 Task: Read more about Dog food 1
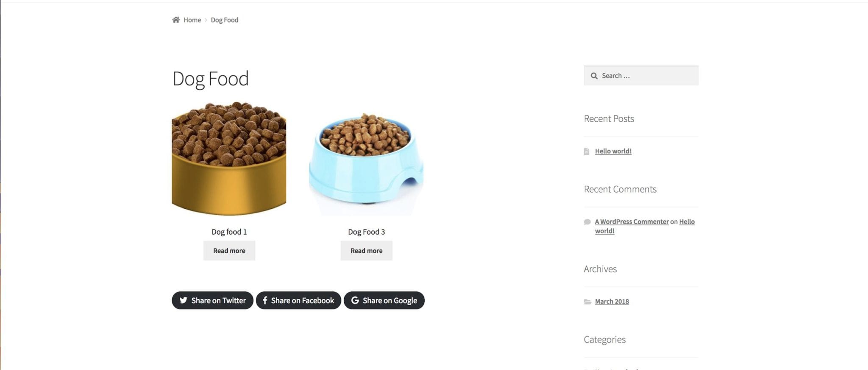pyautogui.click(x=229, y=250)
